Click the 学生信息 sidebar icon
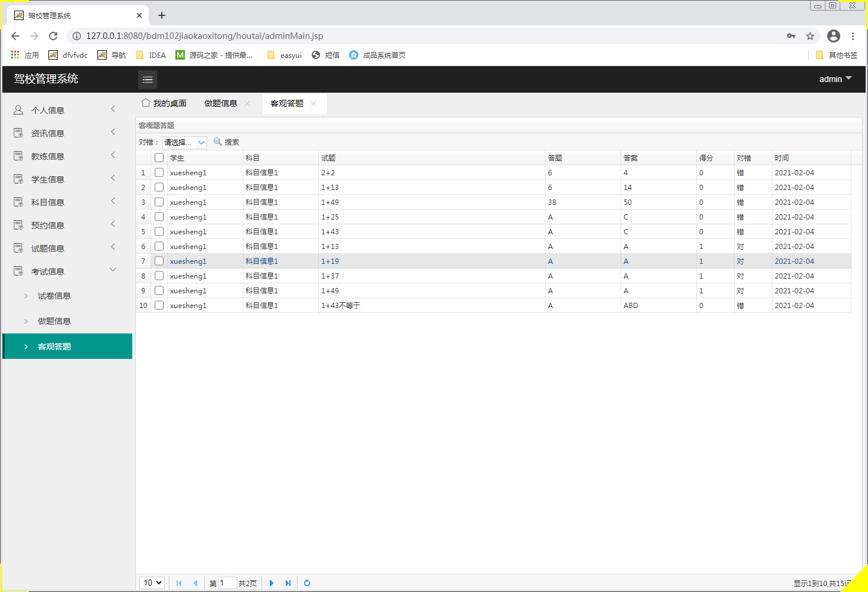The width and height of the screenshot is (868, 592). [x=18, y=179]
